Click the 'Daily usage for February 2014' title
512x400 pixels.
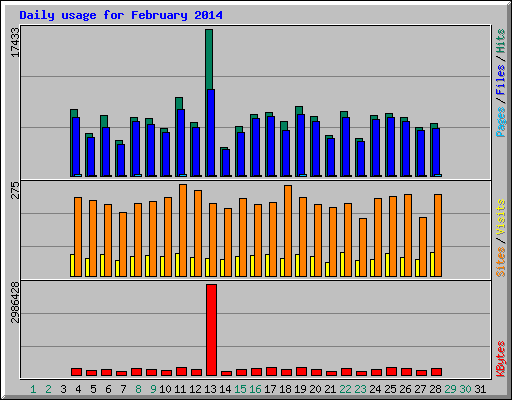(x=121, y=15)
